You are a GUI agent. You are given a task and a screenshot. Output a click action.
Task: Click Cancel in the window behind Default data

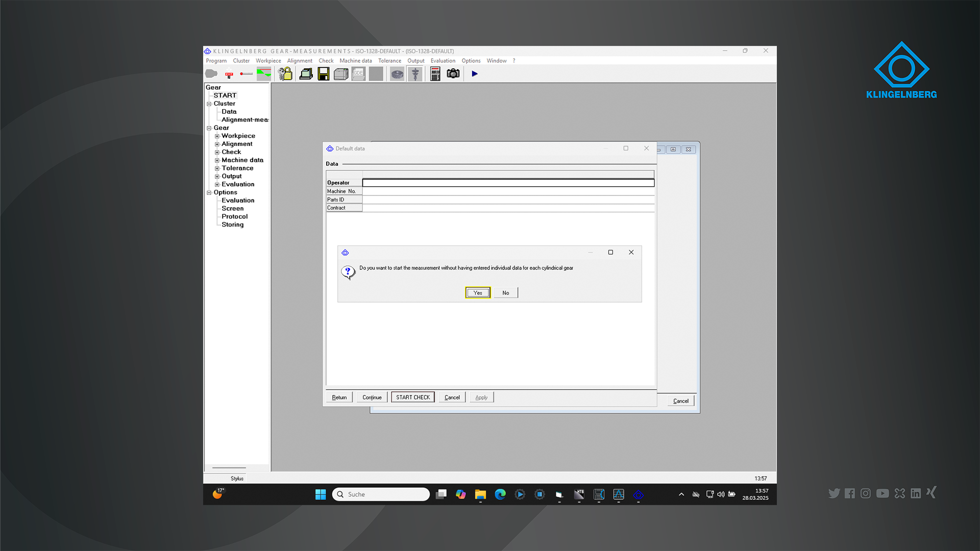681,401
